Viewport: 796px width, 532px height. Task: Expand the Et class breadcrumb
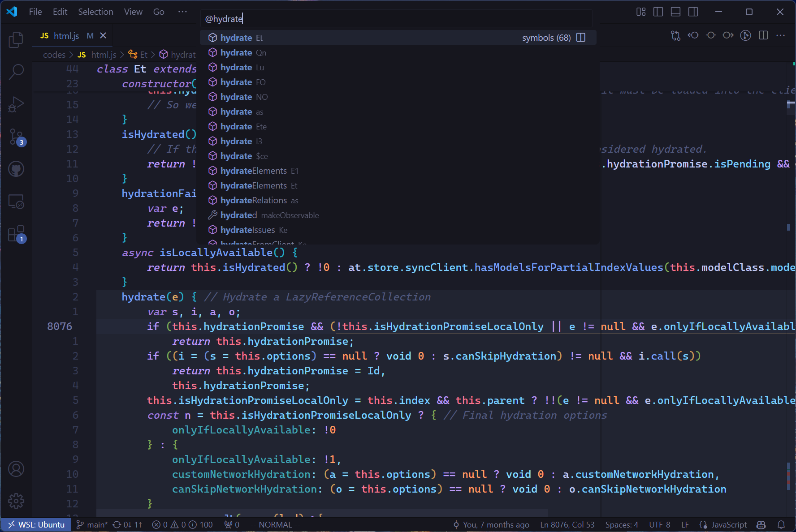tap(138, 55)
